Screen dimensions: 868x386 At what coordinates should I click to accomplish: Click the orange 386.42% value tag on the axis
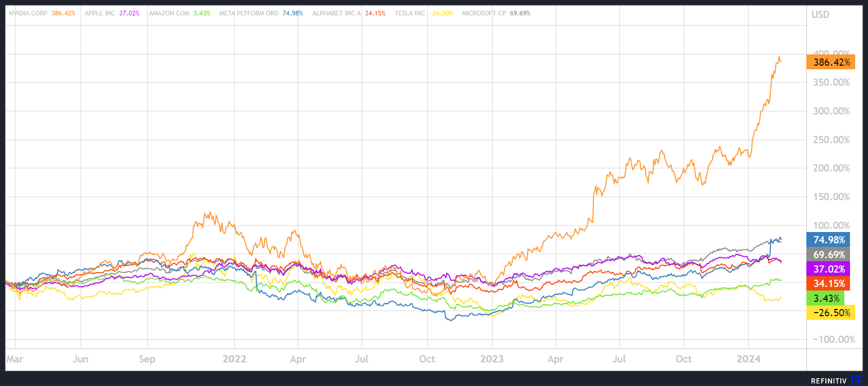click(832, 62)
